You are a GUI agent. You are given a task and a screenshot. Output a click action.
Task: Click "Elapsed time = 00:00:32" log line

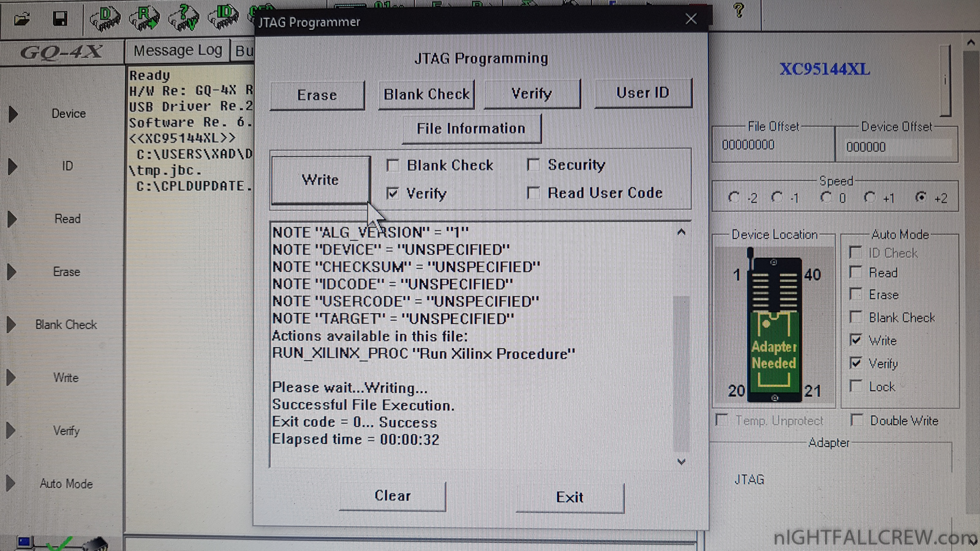[355, 440]
